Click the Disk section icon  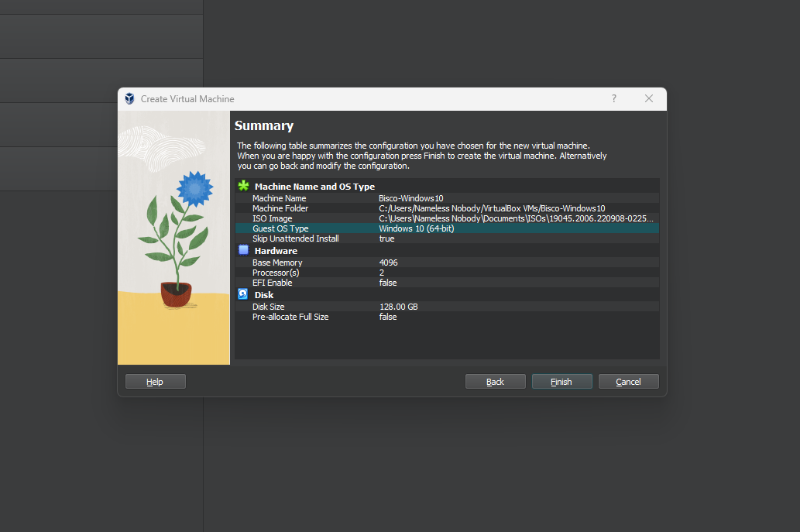(243, 294)
